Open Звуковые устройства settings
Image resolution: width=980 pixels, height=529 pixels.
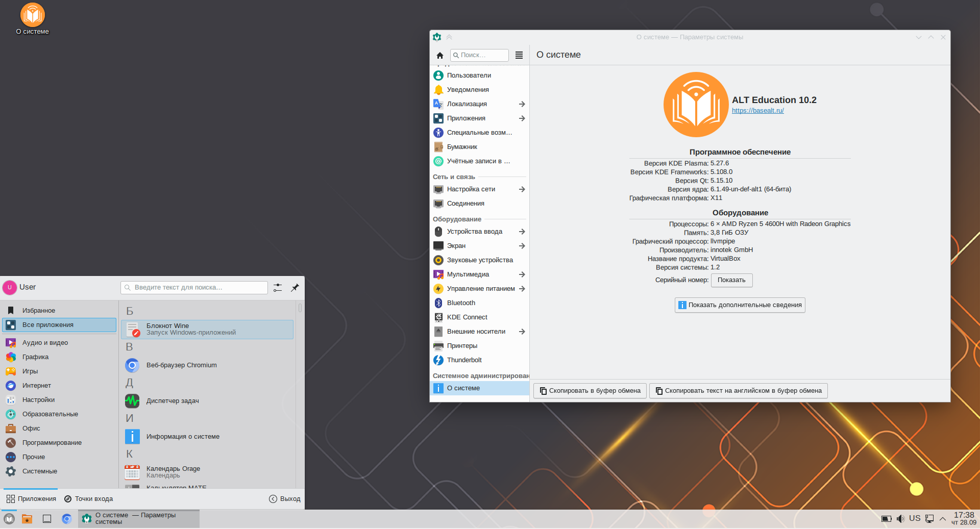point(479,260)
